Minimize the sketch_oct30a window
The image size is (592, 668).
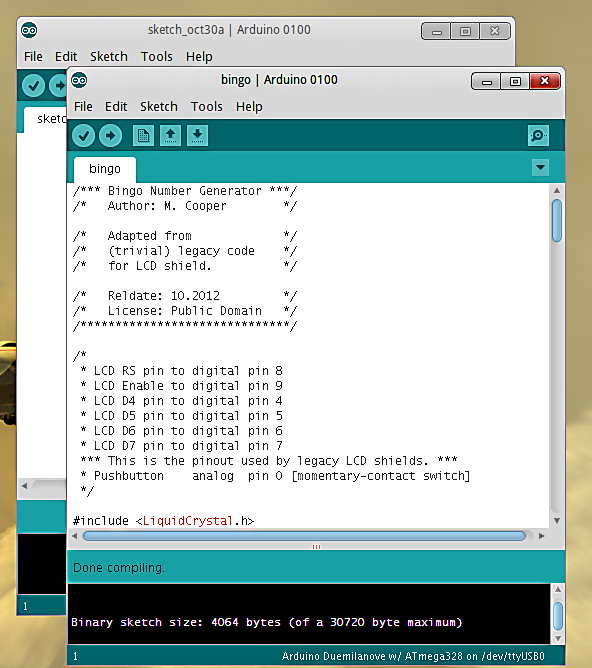click(x=437, y=32)
